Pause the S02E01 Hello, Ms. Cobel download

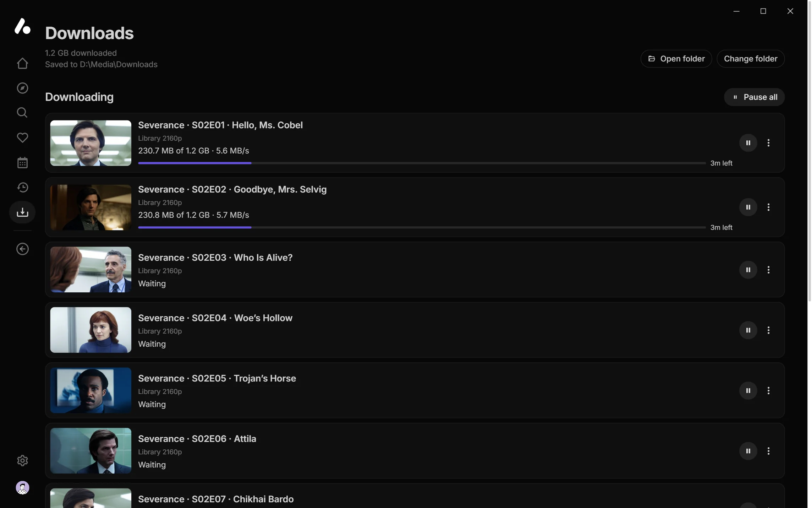click(748, 143)
